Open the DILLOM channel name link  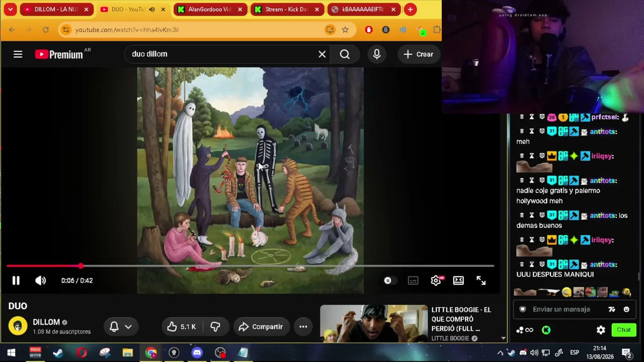(x=46, y=322)
